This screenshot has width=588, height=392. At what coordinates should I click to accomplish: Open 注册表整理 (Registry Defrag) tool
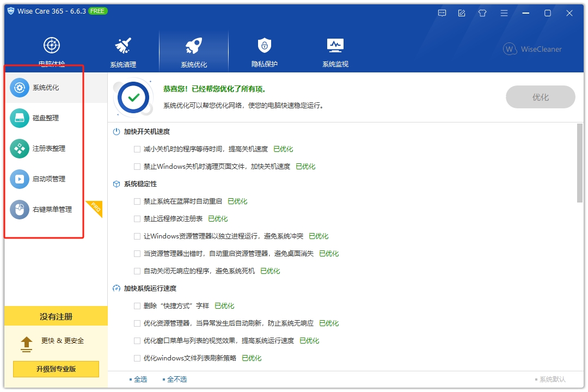(x=46, y=148)
